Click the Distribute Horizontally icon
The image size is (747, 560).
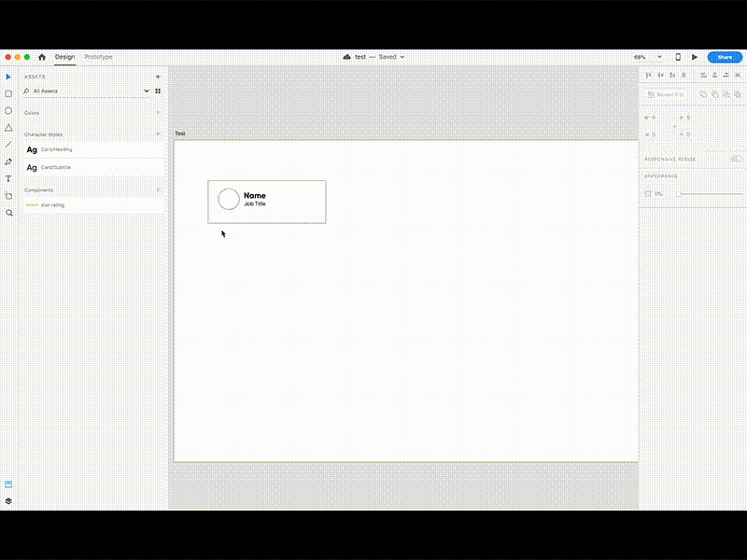pyautogui.click(x=738, y=76)
